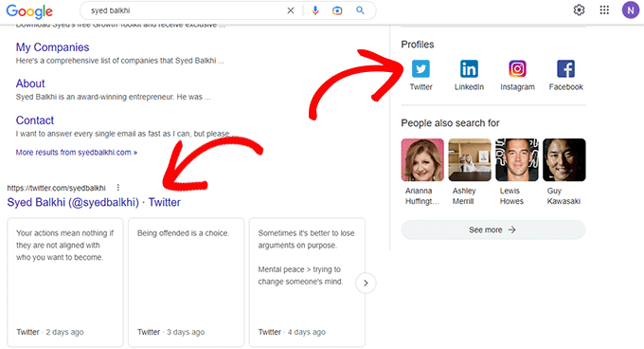Open tweet card 'Your actions mean nothing'

(x=65, y=283)
